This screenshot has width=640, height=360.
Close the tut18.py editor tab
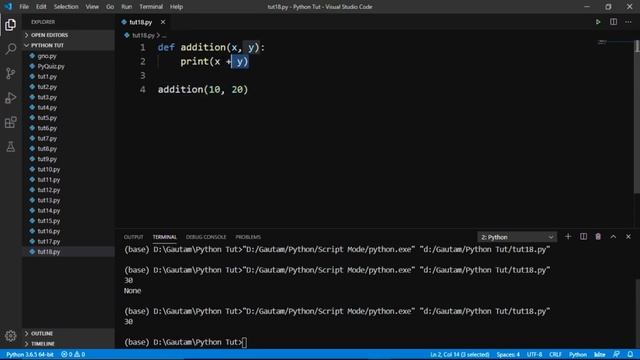click(x=163, y=22)
